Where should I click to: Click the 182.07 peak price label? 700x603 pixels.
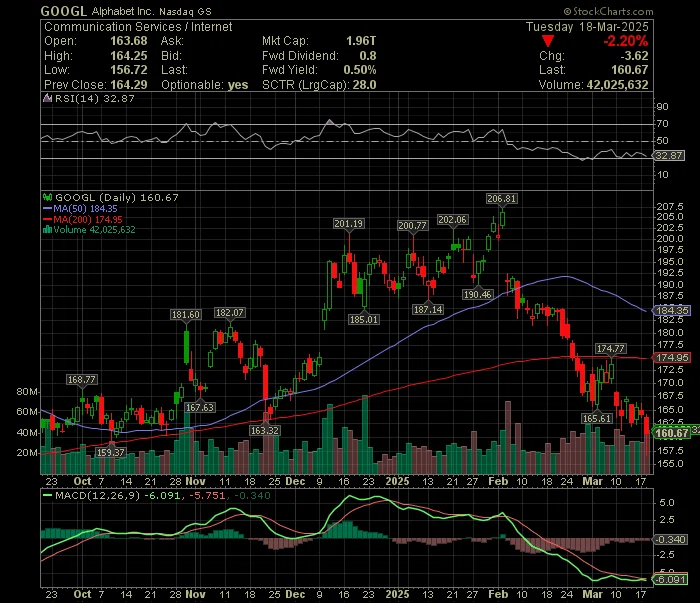[x=229, y=312]
